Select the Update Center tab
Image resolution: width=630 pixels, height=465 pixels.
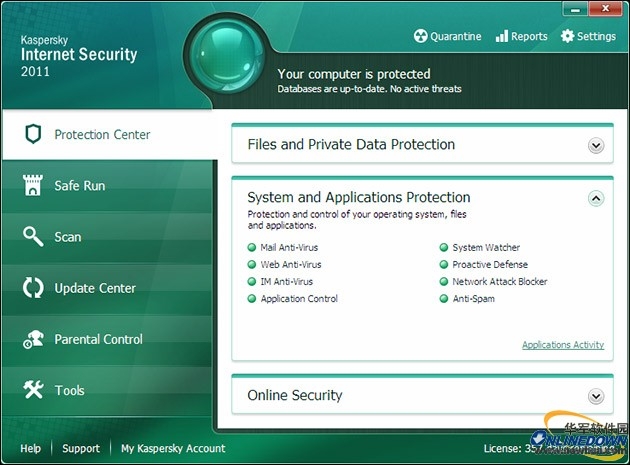pos(95,288)
